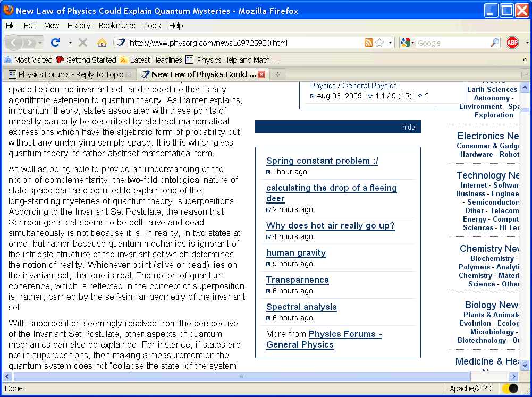The width and height of the screenshot is (532, 397).
Task: Click the vertical scrollbar down arrow
Action: (x=525, y=366)
